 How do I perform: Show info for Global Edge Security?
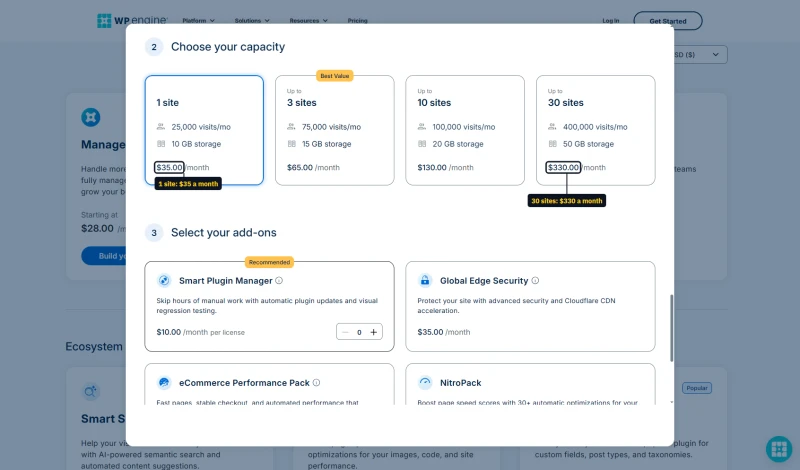[x=535, y=281]
